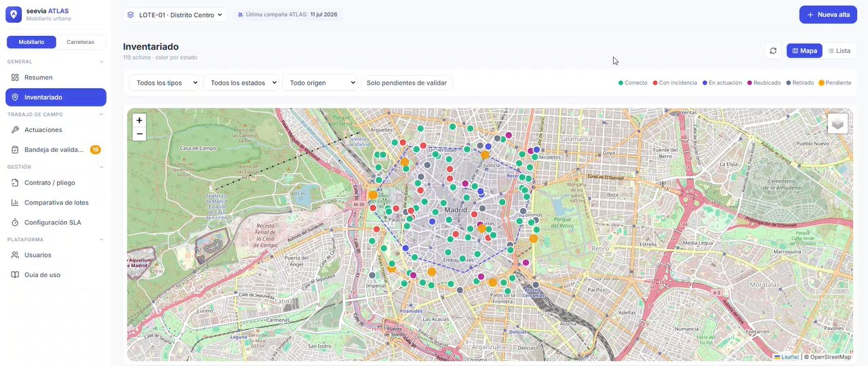Click the 11 jul 2026 campaign date
868x366 pixels.
click(323, 14)
